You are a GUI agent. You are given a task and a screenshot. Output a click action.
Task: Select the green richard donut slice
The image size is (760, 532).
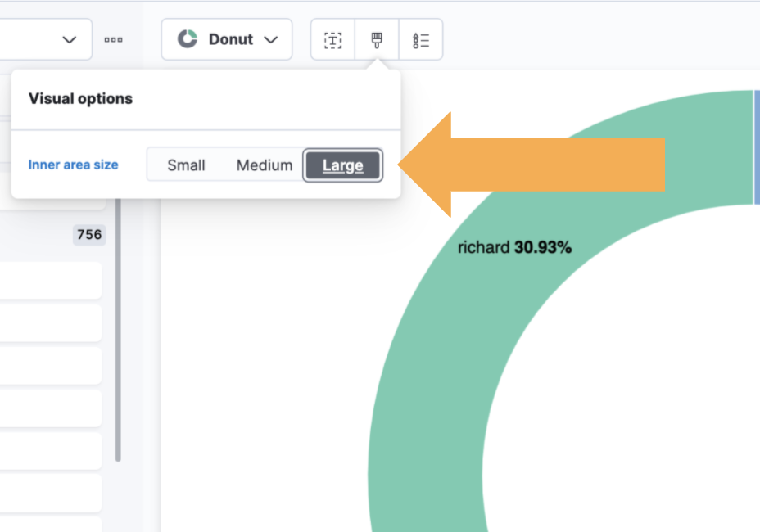(x=426, y=368)
